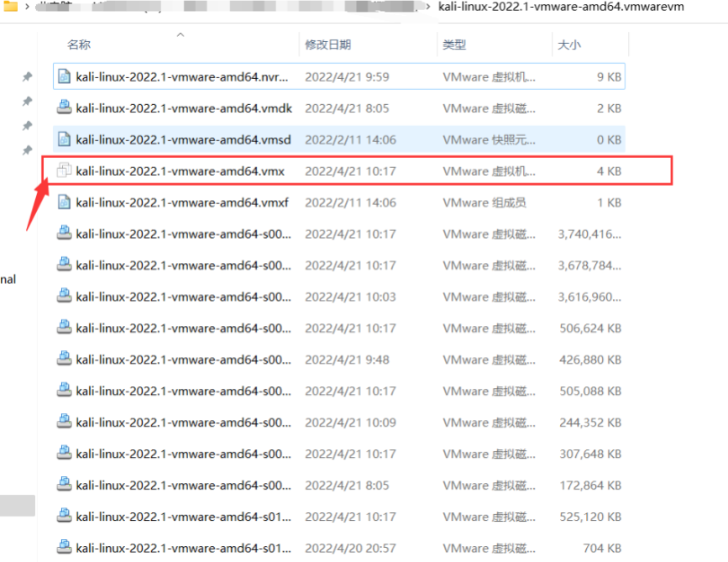
Task: Select file name kali-linux-2022.1-vmware-amd64.vmsd
Action: tap(183, 139)
